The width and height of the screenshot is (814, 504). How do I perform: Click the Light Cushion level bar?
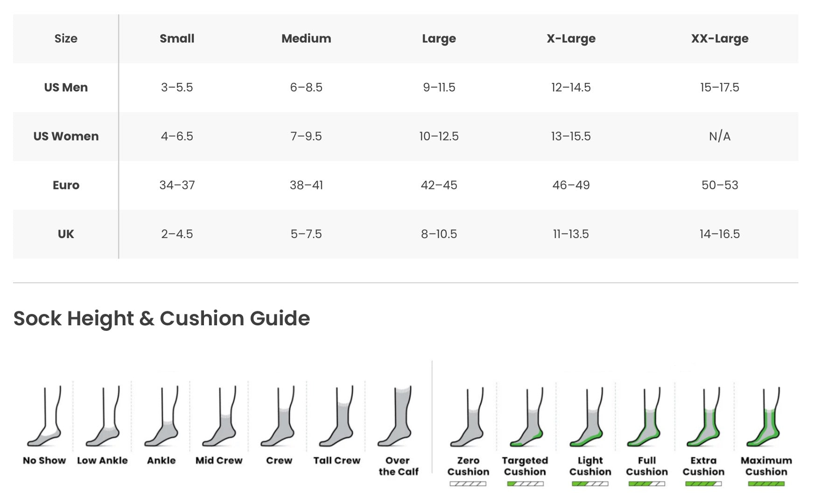pyautogui.click(x=590, y=484)
